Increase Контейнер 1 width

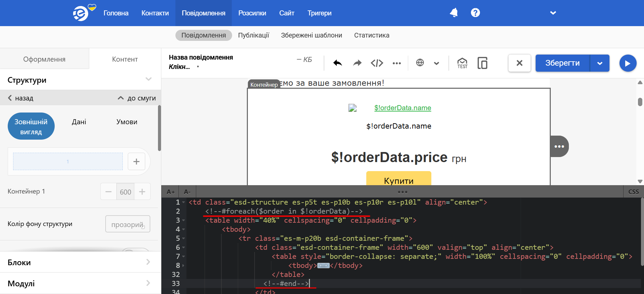click(x=142, y=192)
